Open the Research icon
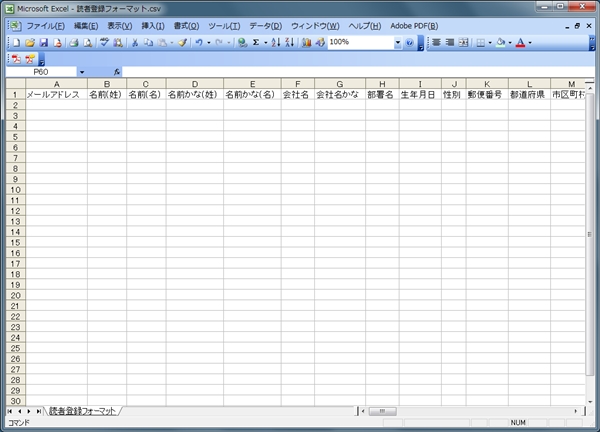 (118, 42)
